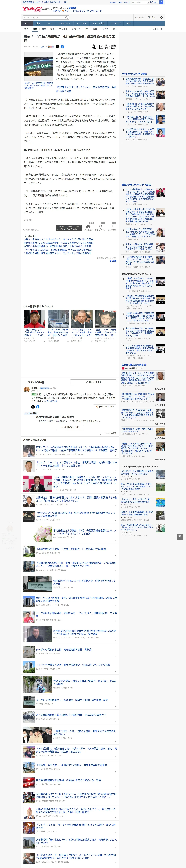Select the ライブ navigation tab
186x868 pixels.
tap(49, 24)
